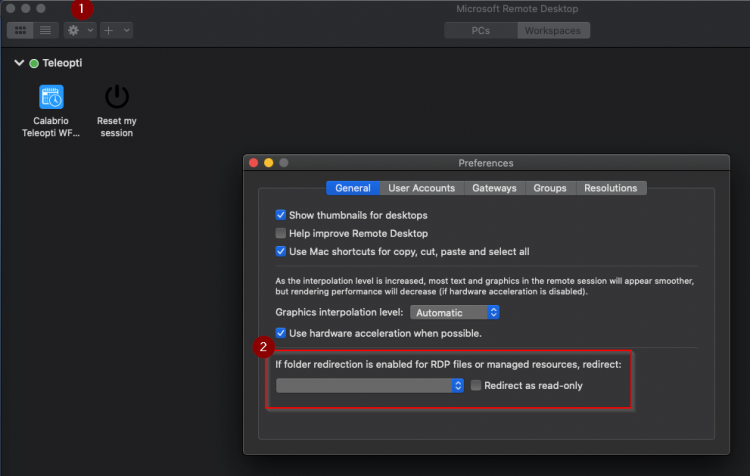Close the Preferences window
750x476 pixels.
pos(254,163)
